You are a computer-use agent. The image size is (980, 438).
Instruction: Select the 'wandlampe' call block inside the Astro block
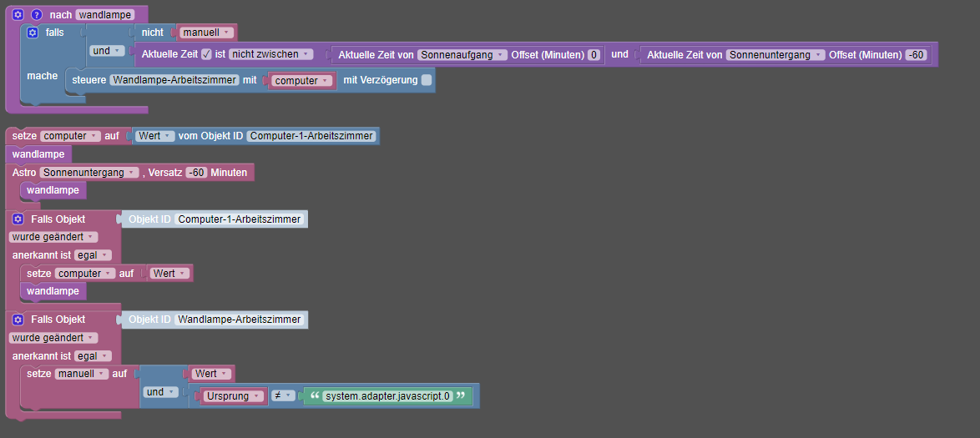pyautogui.click(x=53, y=190)
